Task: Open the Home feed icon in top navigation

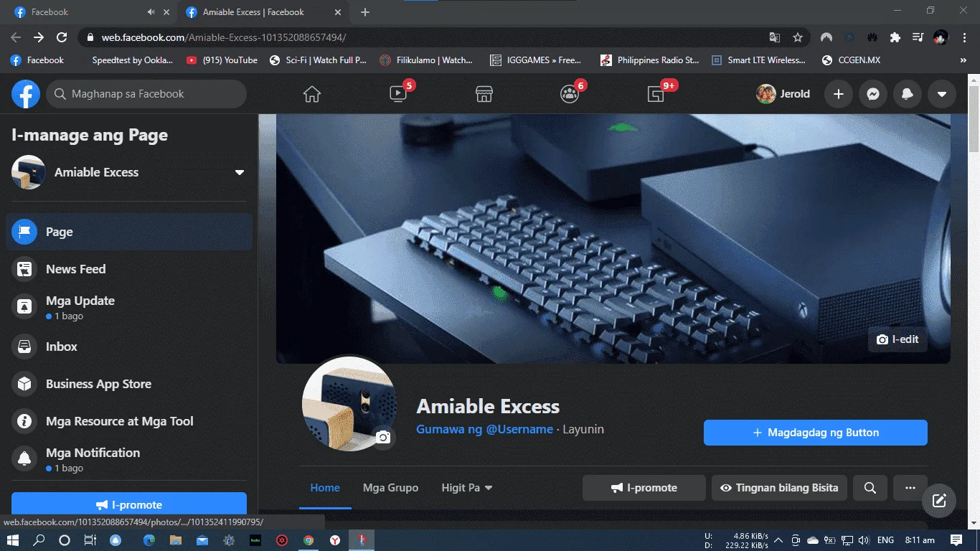Action: pyautogui.click(x=311, y=94)
